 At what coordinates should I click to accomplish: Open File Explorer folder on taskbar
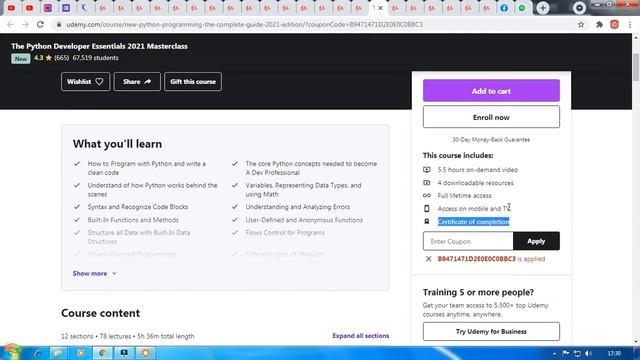pyautogui.click(x=58, y=353)
